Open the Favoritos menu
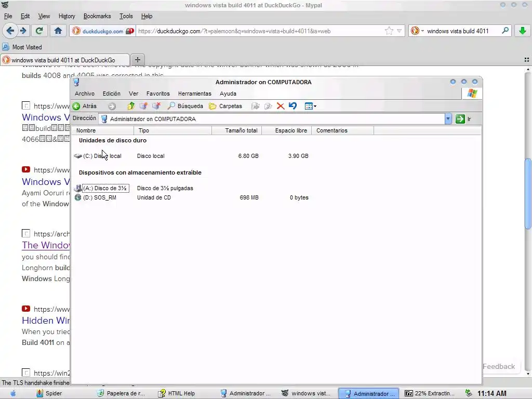The image size is (532, 399). click(158, 94)
